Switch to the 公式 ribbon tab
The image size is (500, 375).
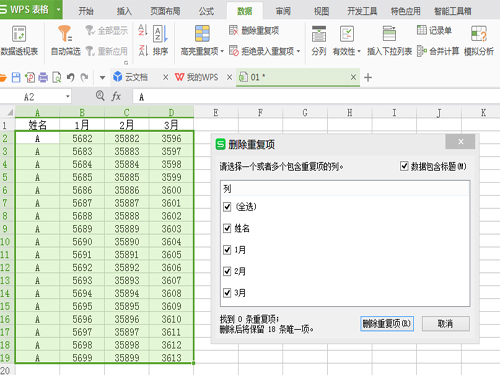206,11
